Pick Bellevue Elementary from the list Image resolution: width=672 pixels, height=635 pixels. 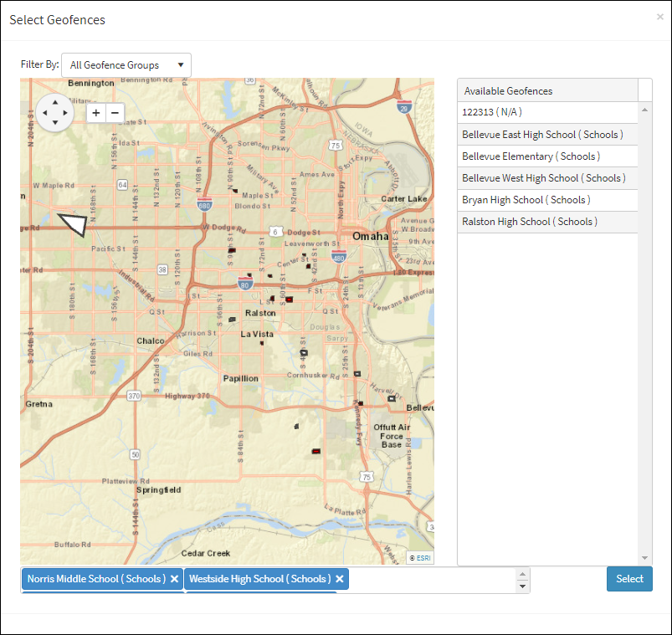coord(531,156)
